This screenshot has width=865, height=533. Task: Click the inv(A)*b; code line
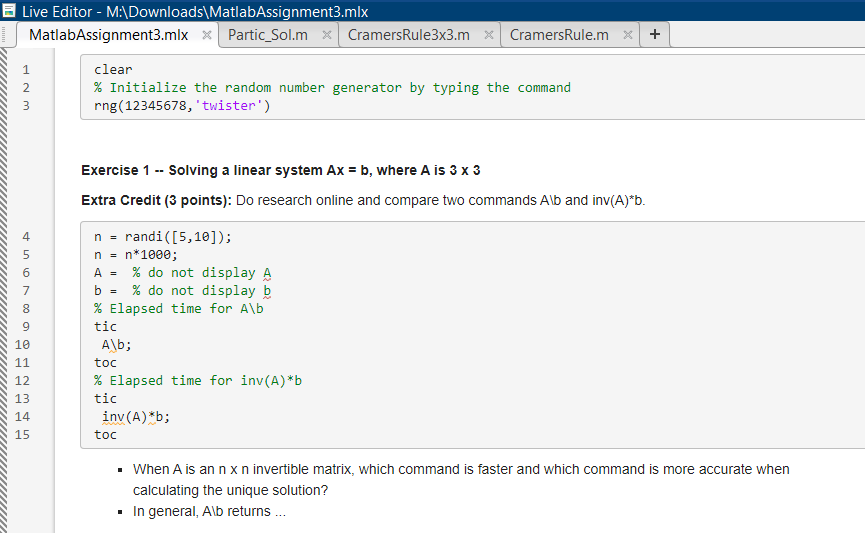[136, 417]
